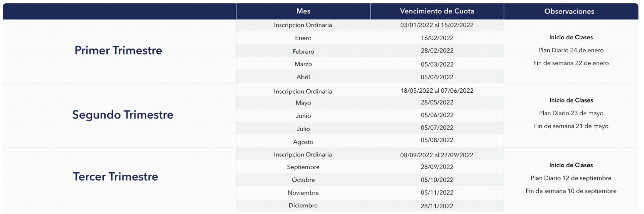Viewport: 644px width, 214px height.
Task: Click the Abril month cell
Action: (303, 77)
